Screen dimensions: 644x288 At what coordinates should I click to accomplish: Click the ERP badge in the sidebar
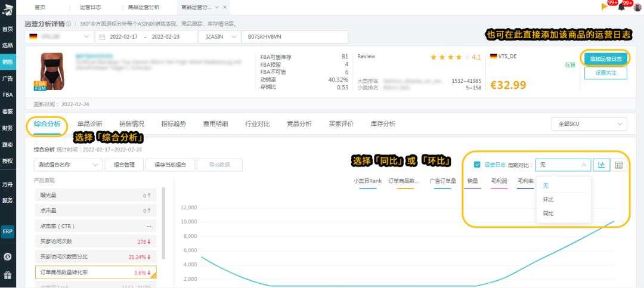pyautogui.click(x=8, y=231)
